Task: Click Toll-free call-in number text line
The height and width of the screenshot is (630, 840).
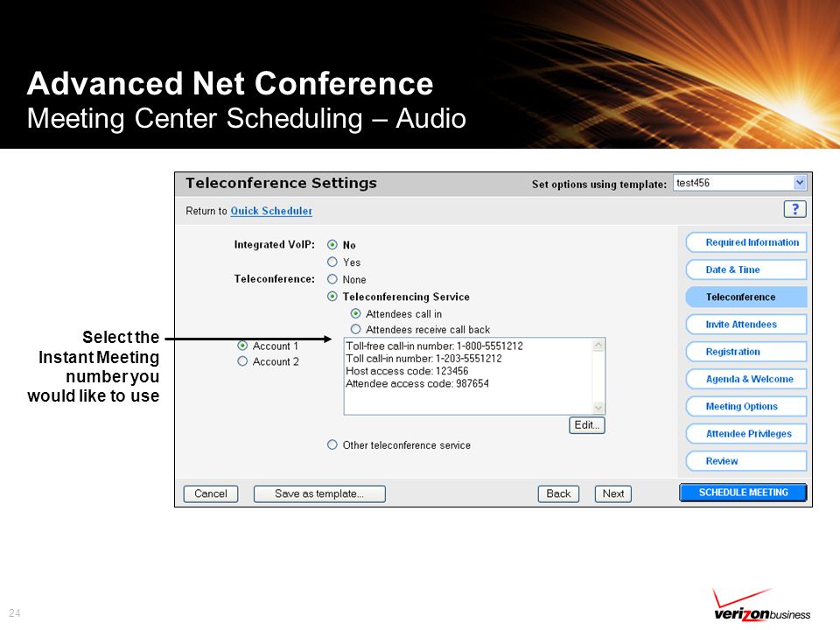Action: pyautogui.click(x=435, y=346)
